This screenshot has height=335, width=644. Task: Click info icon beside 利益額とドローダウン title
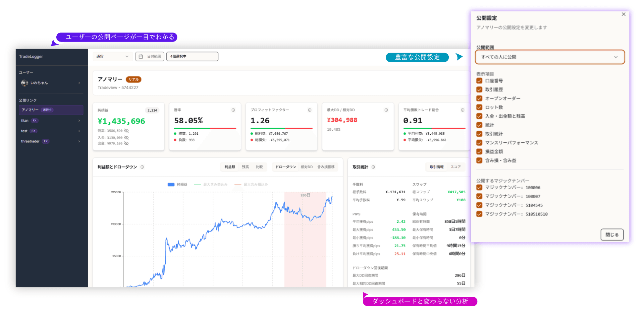click(x=142, y=167)
